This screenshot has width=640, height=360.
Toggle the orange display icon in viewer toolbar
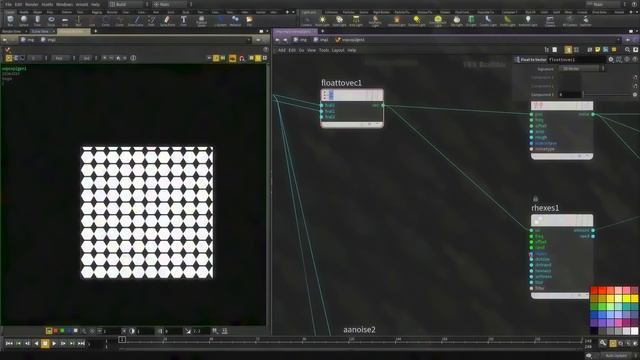232,58
